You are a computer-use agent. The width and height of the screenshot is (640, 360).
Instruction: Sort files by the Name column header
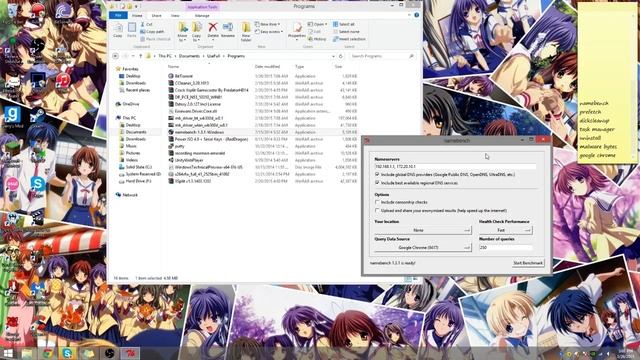click(173, 67)
